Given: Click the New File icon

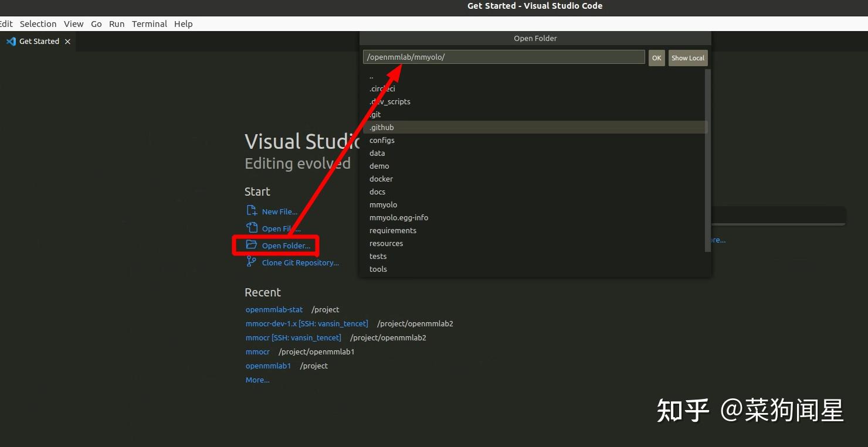Looking at the screenshot, I should pyautogui.click(x=252, y=210).
